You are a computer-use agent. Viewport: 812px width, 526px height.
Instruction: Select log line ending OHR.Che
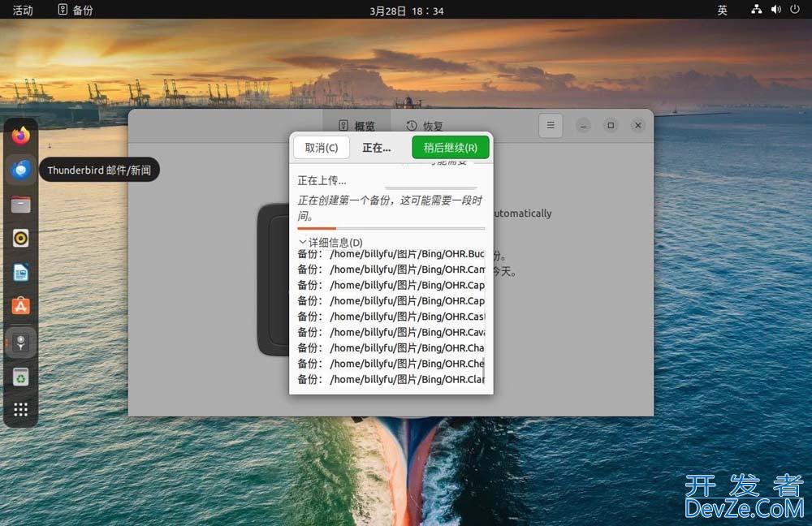pyautogui.click(x=391, y=364)
